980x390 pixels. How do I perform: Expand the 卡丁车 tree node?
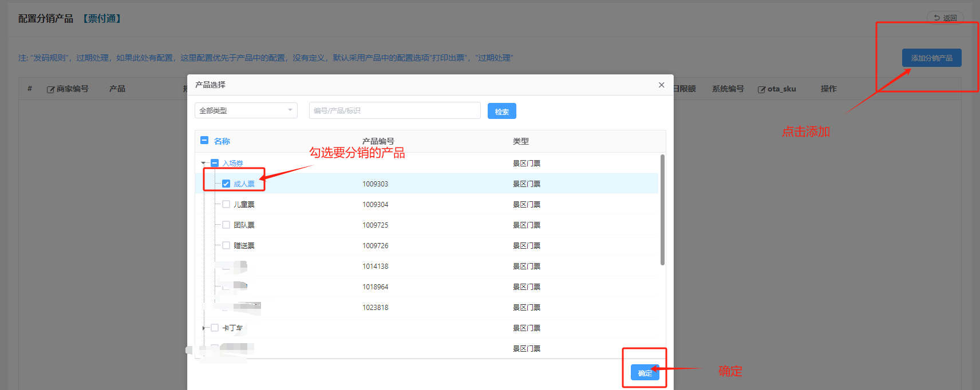tap(204, 328)
